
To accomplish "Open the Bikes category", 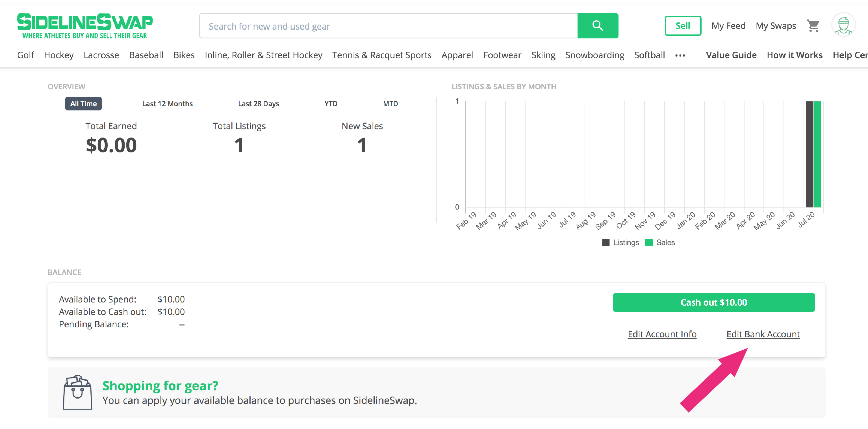I will click(184, 55).
